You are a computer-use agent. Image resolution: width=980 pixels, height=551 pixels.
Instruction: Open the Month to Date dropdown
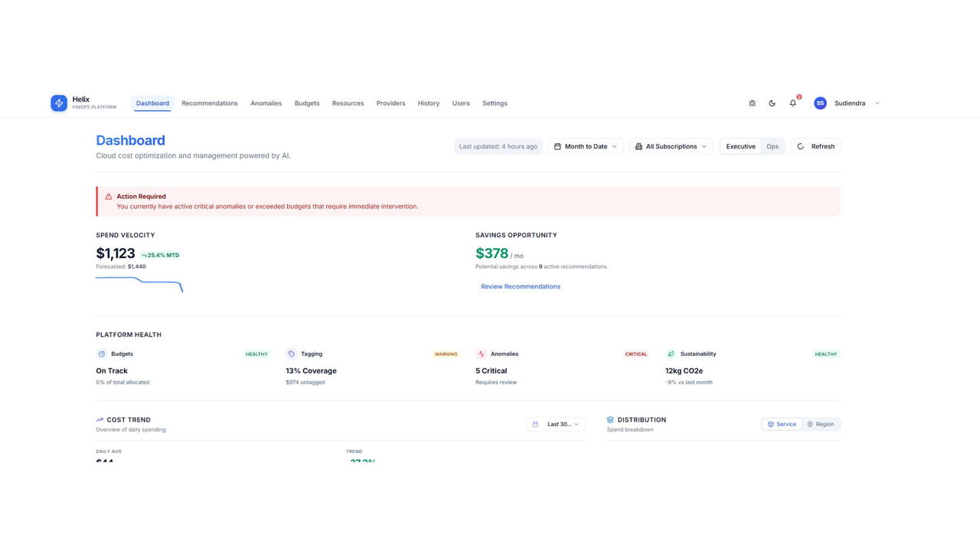tap(586, 146)
